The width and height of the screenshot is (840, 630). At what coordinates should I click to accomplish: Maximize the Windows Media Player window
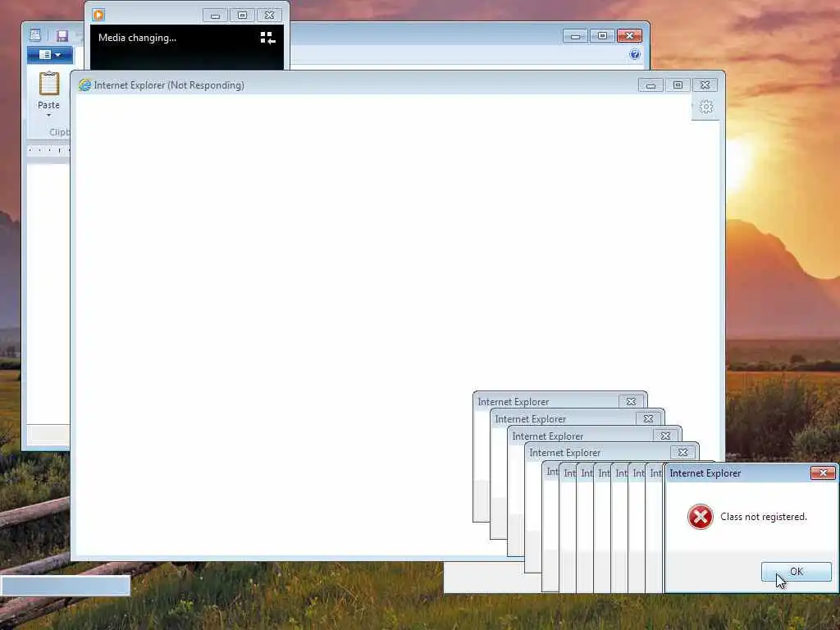(x=242, y=16)
